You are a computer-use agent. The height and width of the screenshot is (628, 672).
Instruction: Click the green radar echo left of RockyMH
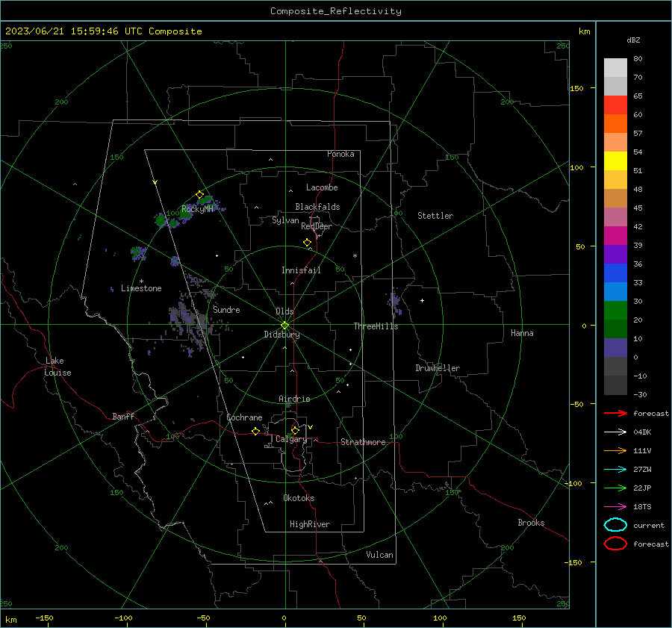[161, 220]
